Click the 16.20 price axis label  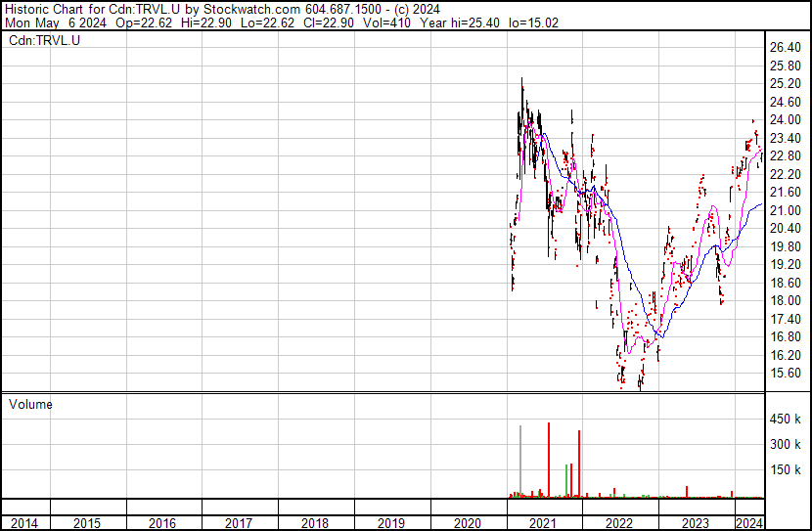(785, 355)
